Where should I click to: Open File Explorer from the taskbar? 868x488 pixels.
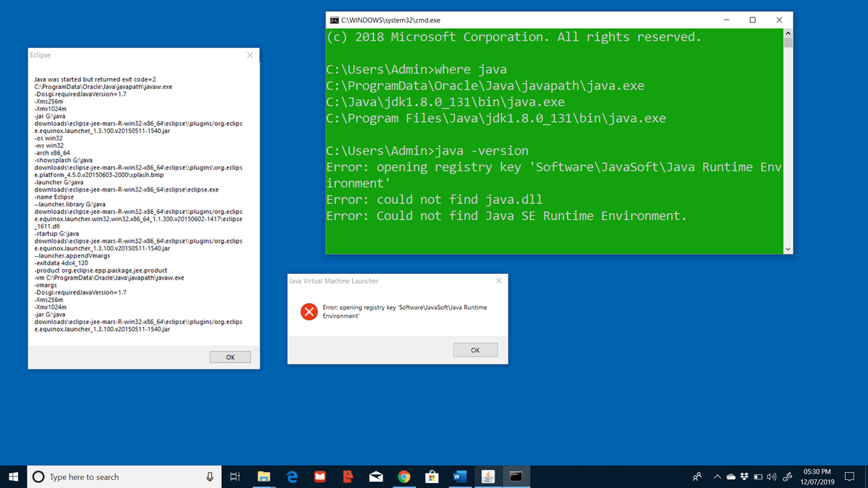click(264, 476)
